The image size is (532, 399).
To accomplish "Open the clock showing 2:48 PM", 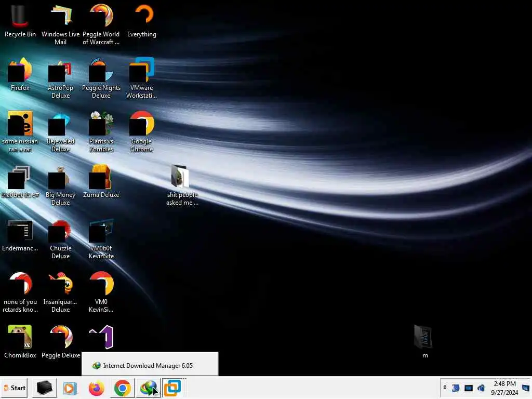I will (504, 388).
